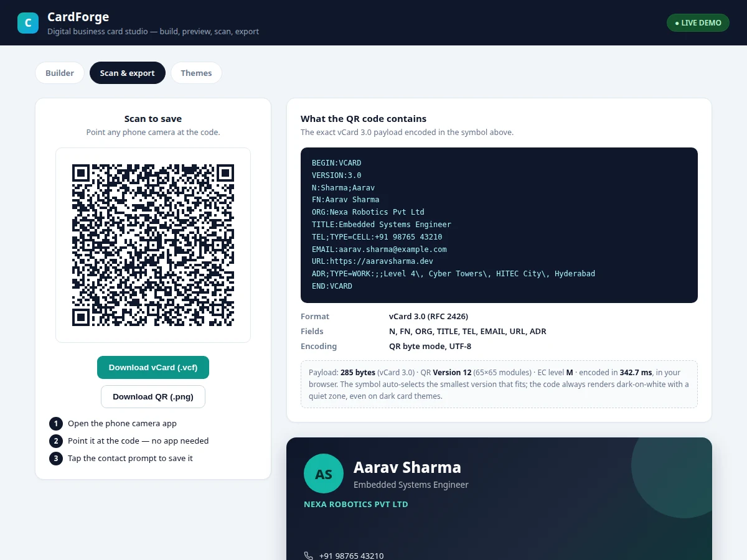Click the 'TEL;TYPE=CELL' line in payload
The height and width of the screenshot is (560, 747).
point(377,237)
